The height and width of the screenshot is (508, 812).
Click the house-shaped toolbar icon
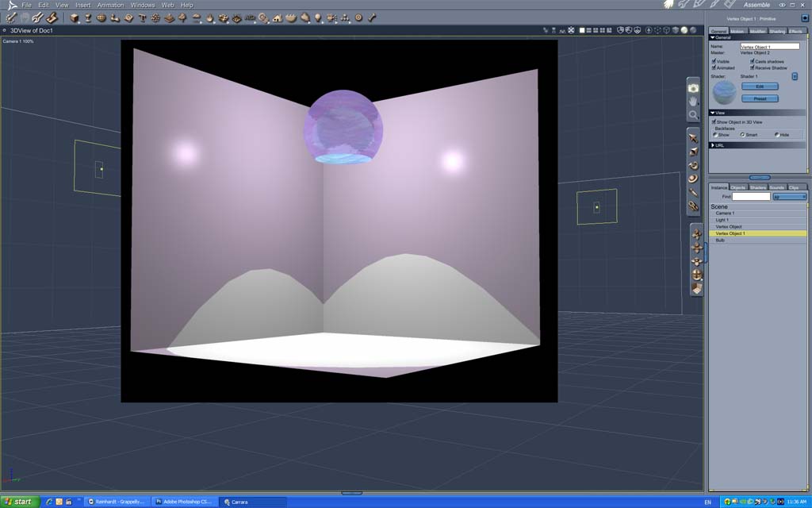point(278,18)
